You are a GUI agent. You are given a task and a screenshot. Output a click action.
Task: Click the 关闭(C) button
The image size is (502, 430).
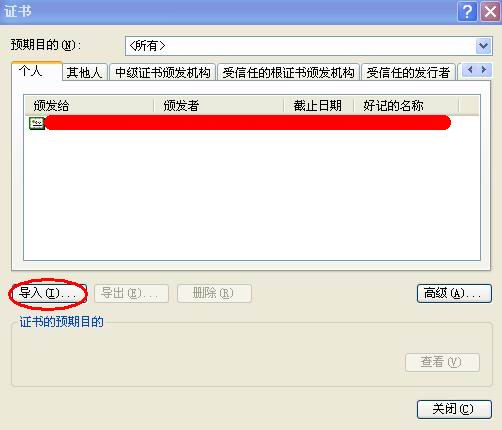point(454,409)
